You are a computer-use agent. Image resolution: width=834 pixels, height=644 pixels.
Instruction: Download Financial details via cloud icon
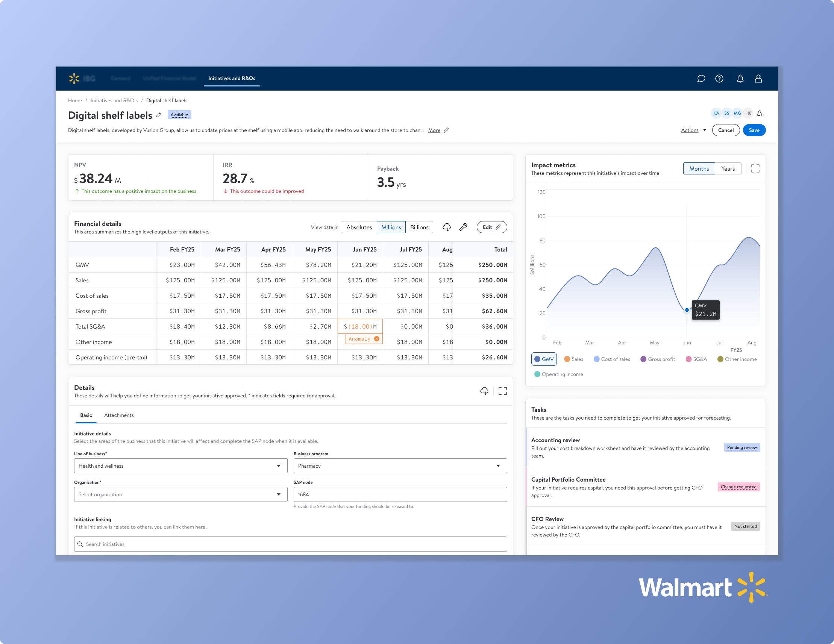(x=446, y=227)
